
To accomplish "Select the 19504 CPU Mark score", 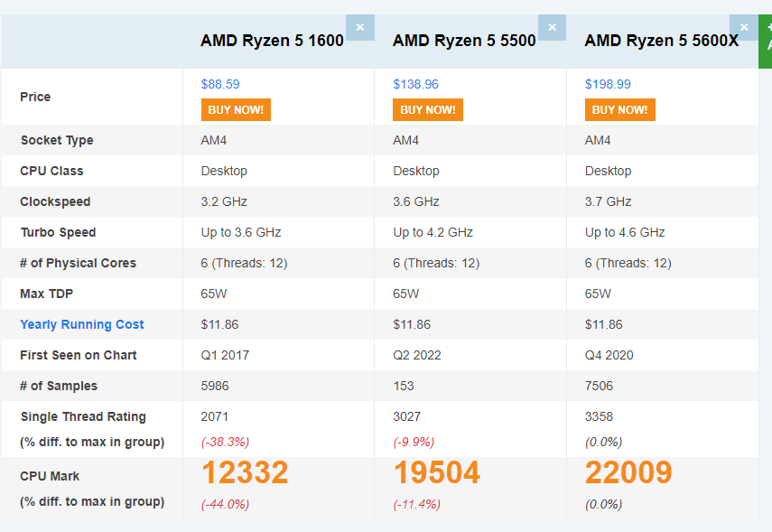I will point(437,472).
